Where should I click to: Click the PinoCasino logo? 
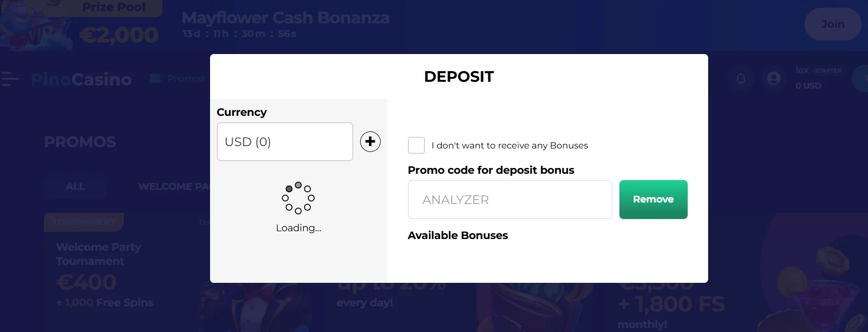[x=81, y=79]
